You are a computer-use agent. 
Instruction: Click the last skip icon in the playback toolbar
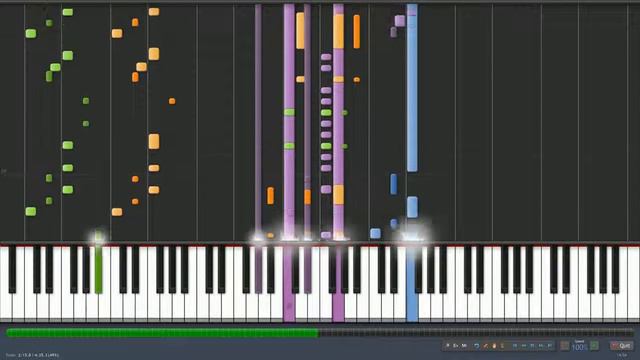tap(550, 346)
